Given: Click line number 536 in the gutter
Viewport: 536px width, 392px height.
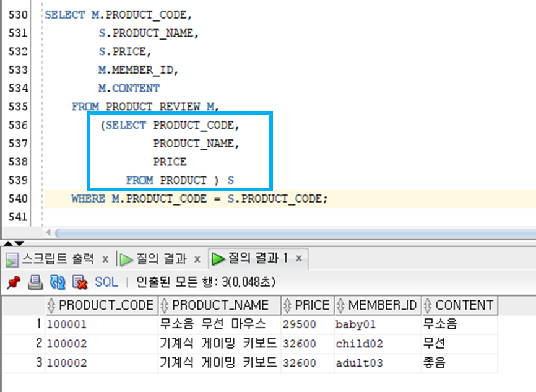Looking at the screenshot, I should pyautogui.click(x=18, y=125).
